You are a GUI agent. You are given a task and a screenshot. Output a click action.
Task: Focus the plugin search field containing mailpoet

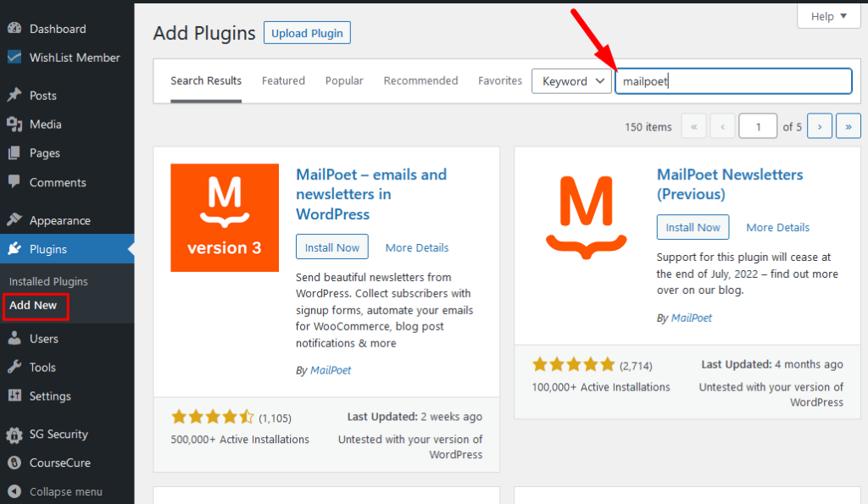733,81
